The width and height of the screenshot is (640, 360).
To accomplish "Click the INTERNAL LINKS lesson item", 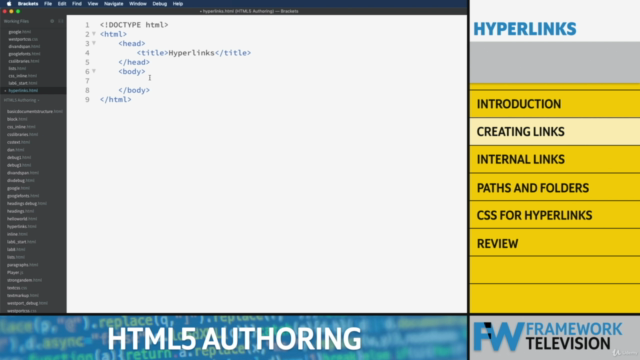I will [555, 159].
